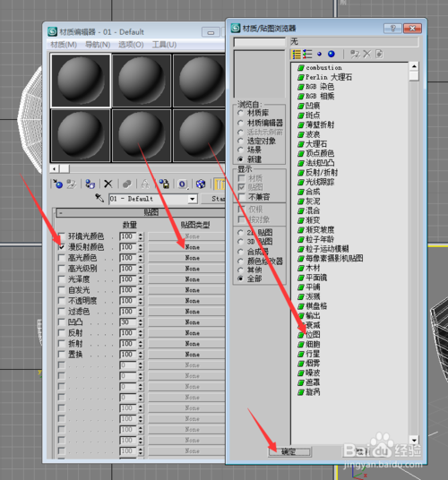Screen dimensions: 448x480
Task: Click Make Unique icon
Action: [x=145, y=184]
